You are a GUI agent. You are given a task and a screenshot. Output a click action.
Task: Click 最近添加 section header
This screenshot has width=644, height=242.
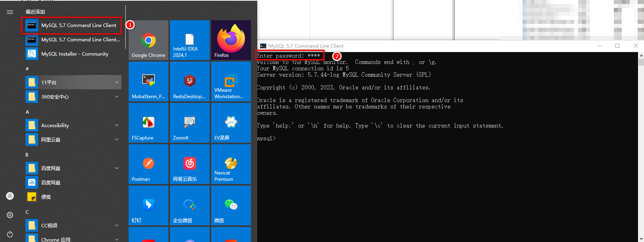pos(35,12)
